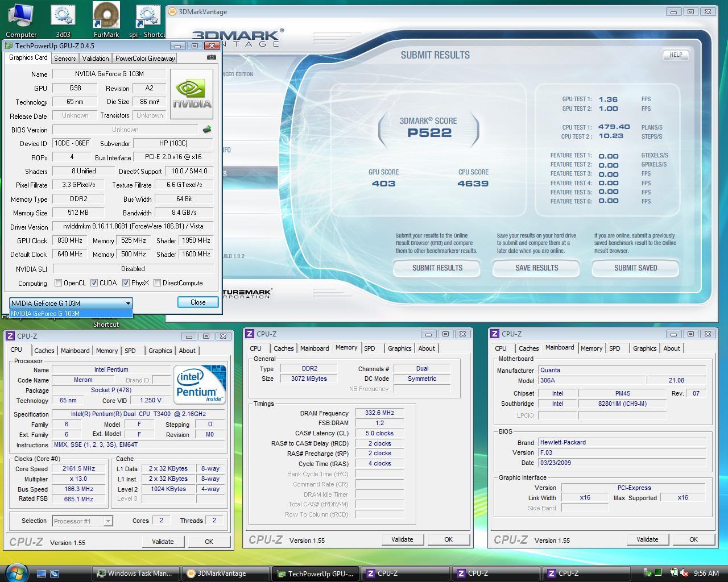Open the Processor #1 selection dropdown
Image resolution: width=728 pixels, height=582 pixels.
(82, 521)
